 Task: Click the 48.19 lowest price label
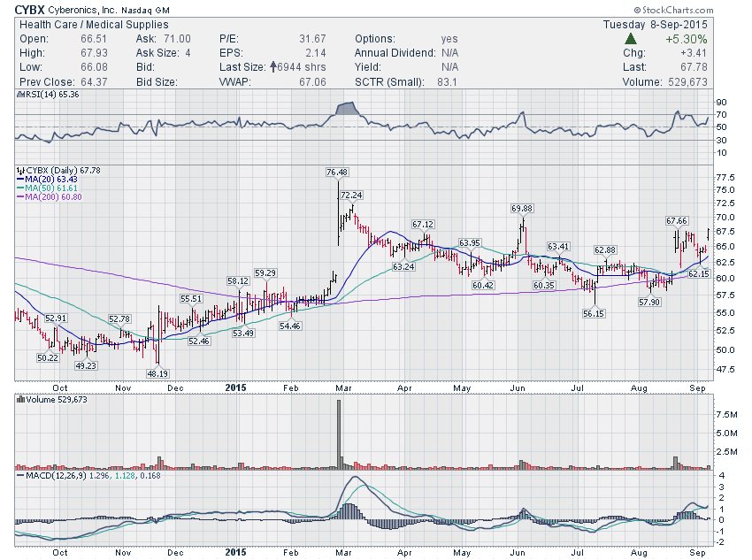157,373
